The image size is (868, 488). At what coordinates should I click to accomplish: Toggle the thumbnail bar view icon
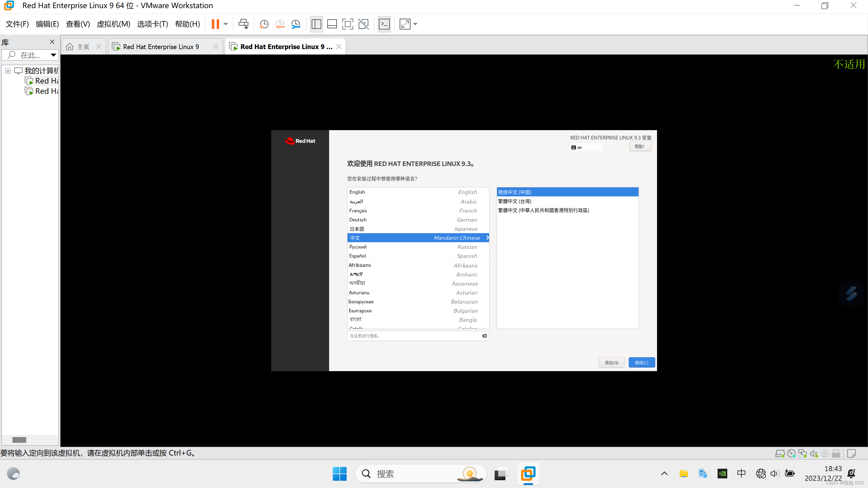332,24
